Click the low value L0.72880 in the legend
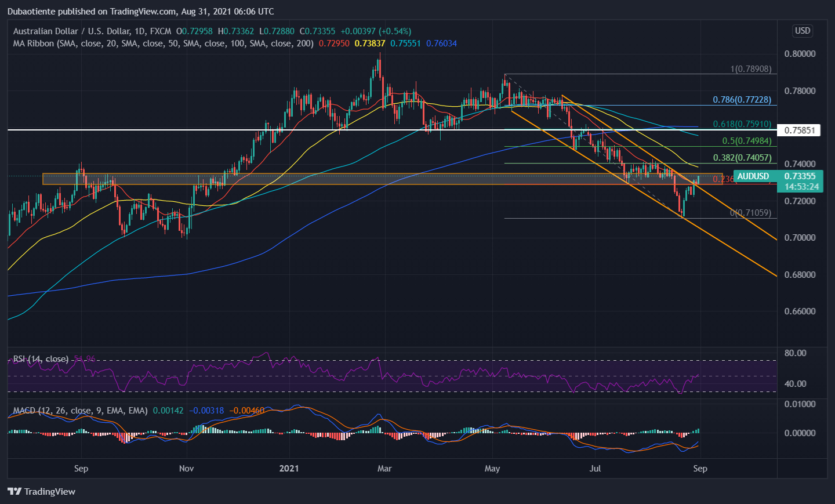 (277, 31)
